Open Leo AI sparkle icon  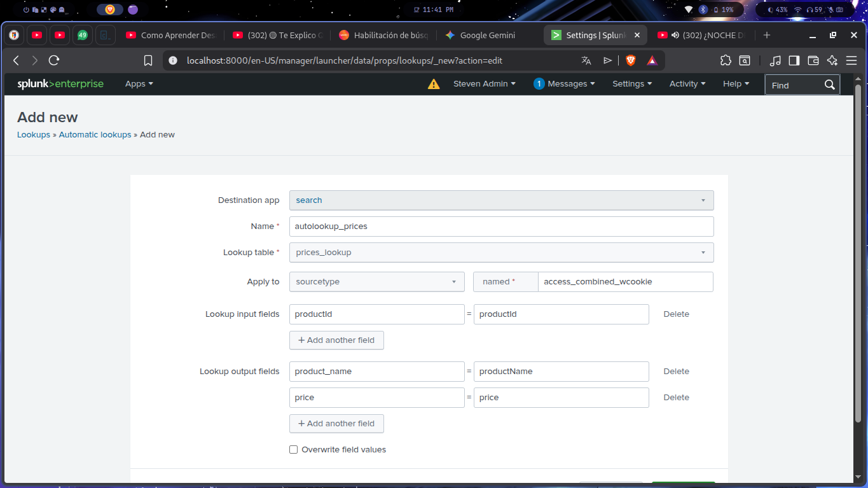(x=832, y=60)
